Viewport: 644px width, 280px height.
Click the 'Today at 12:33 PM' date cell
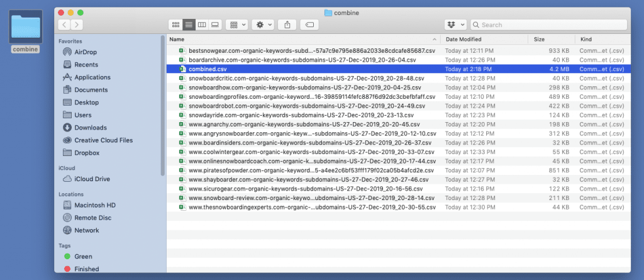[x=469, y=152]
